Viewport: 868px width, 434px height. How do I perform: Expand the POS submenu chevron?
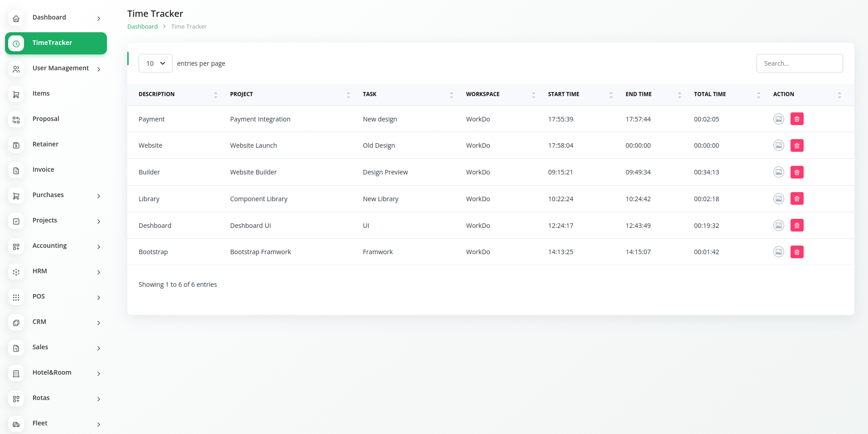(x=98, y=298)
